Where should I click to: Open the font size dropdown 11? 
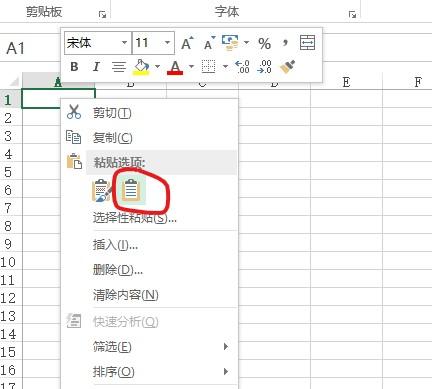[x=167, y=43]
